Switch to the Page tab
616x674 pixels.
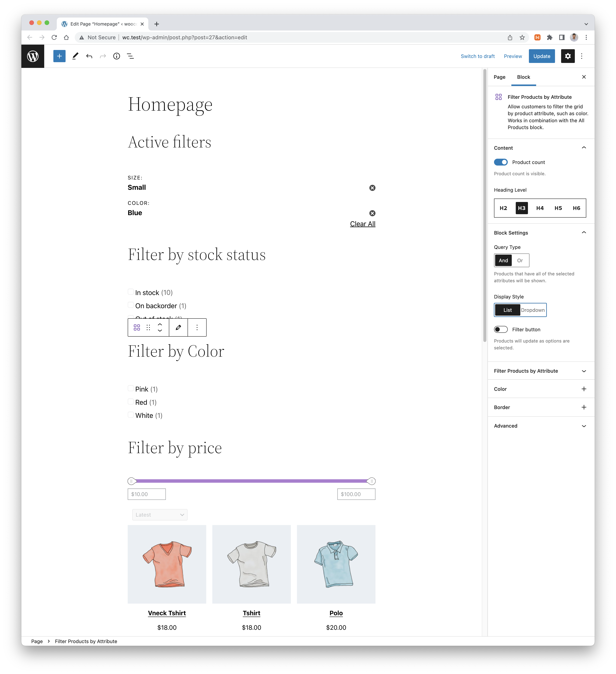point(499,77)
